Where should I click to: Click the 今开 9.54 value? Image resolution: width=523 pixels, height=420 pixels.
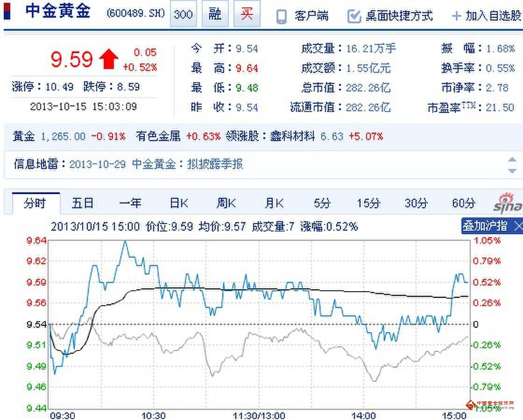tap(247, 49)
